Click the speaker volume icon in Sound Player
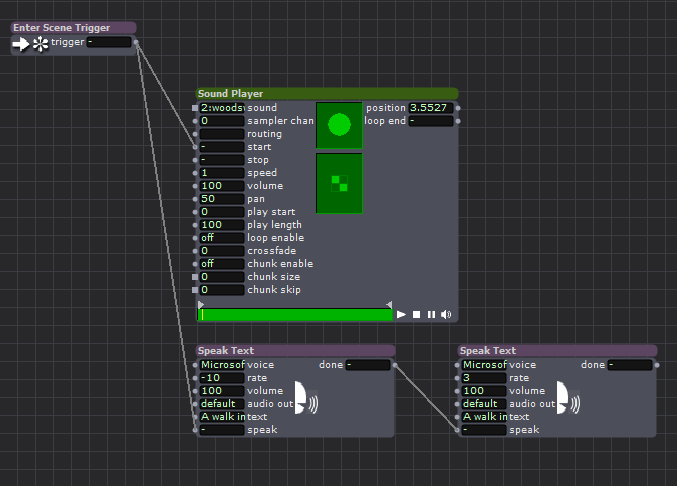This screenshot has height=486, width=677. [x=446, y=314]
